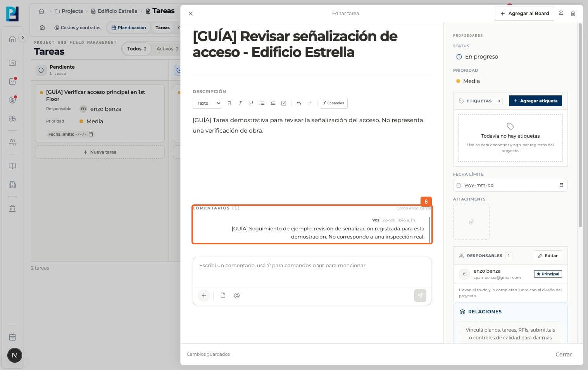The height and width of the screenshot is (370, 588).
Task: Apply underline formatting in the description toolbar
Action: (251, 103)
